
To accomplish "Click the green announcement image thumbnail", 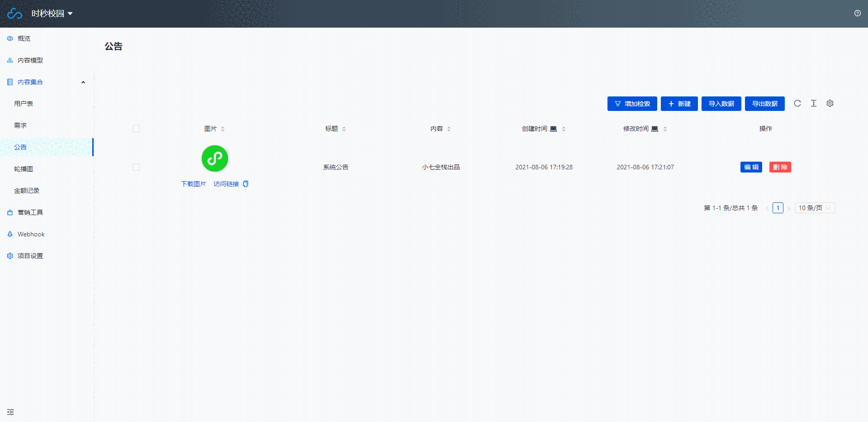I will [214, 158].
